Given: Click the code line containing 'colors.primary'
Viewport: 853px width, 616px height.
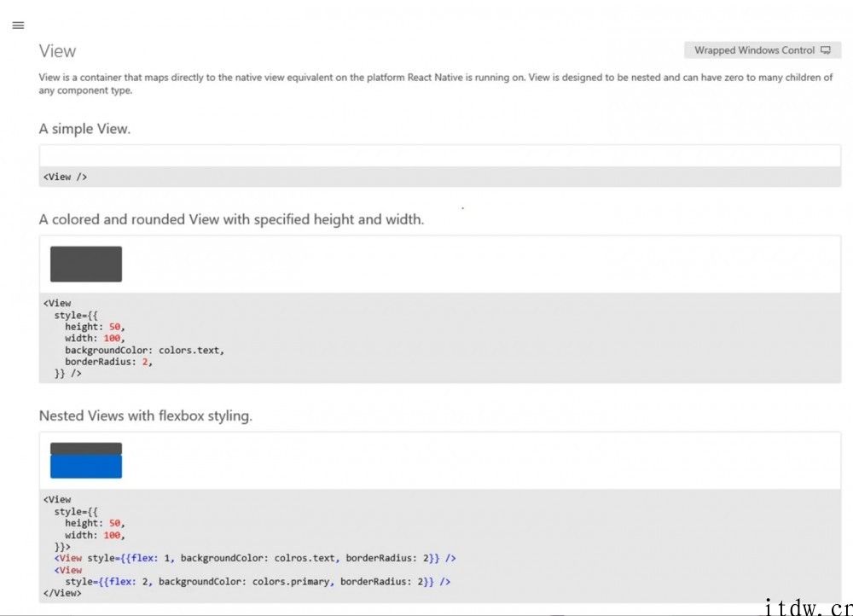Looking at the screenshot, I should pyautogui.click(x=257, y=582).
